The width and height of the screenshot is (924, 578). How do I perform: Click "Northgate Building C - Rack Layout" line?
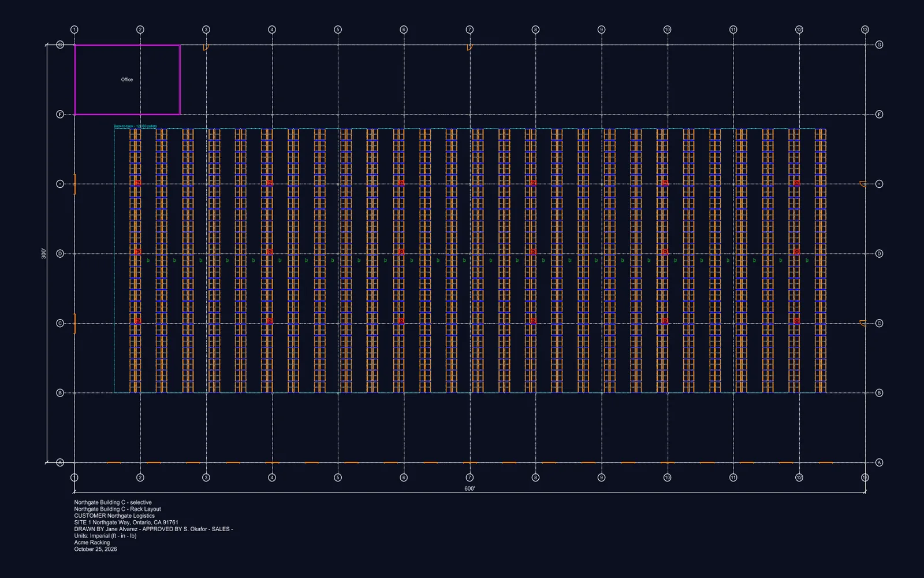coord(117,509)
